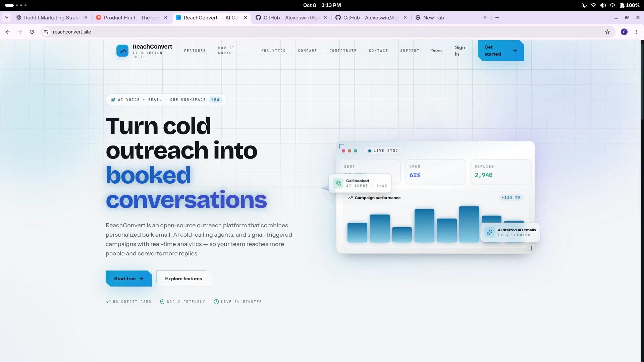Open the browser profile avatar

coord(624,32)
